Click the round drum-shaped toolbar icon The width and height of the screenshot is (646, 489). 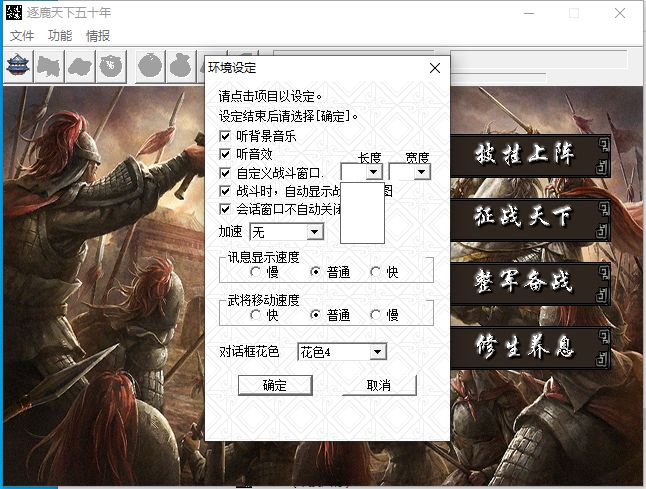111,66
